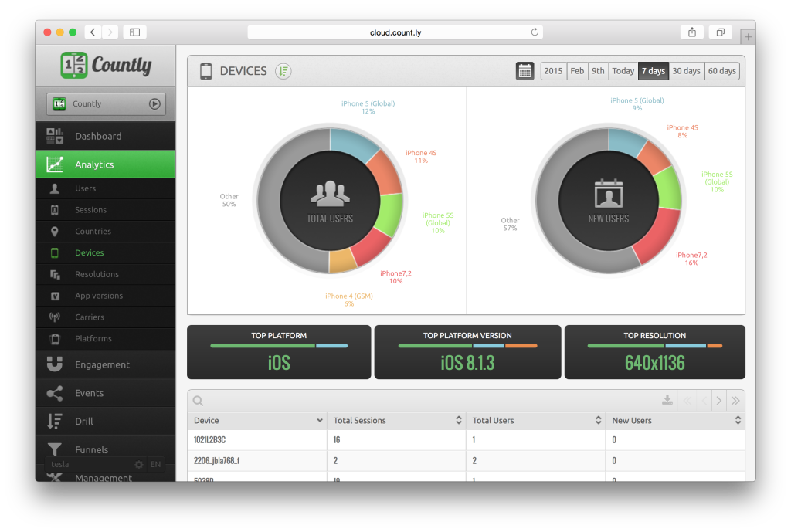791x532 pixels.
Task: Open the calendar date picker icon
Action: coord(526,70)
